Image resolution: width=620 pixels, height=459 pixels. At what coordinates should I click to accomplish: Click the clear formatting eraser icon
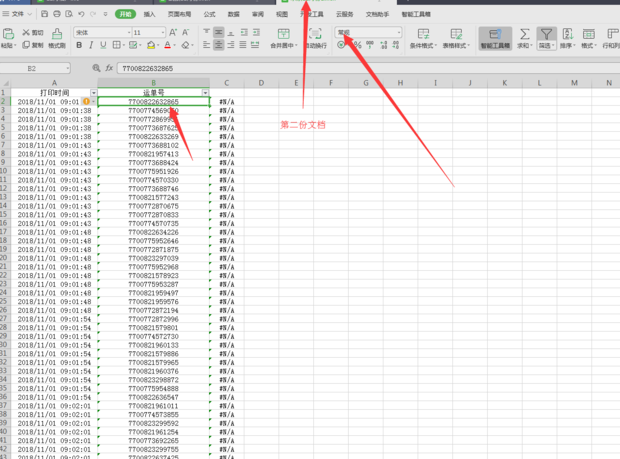[x=185, y=45]
